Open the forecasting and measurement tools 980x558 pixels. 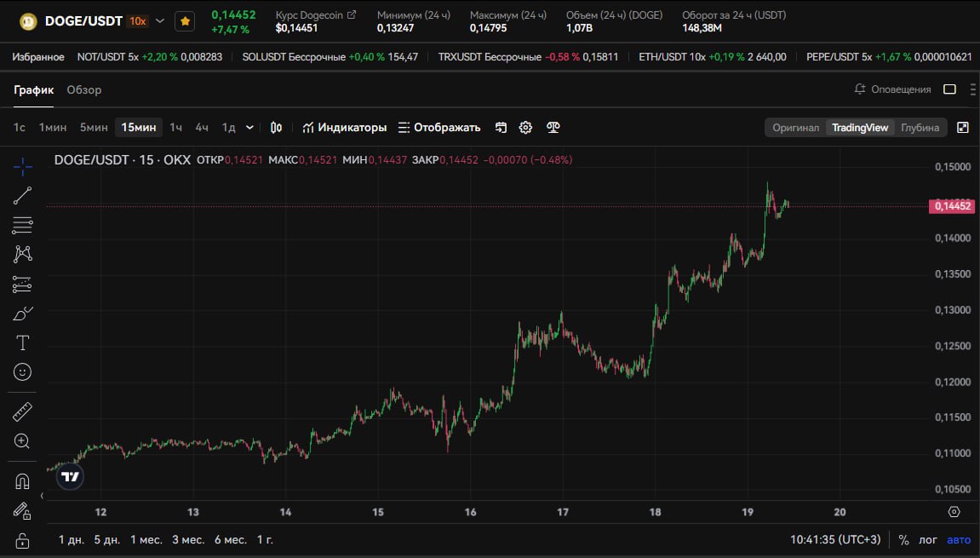click(22, 285)
